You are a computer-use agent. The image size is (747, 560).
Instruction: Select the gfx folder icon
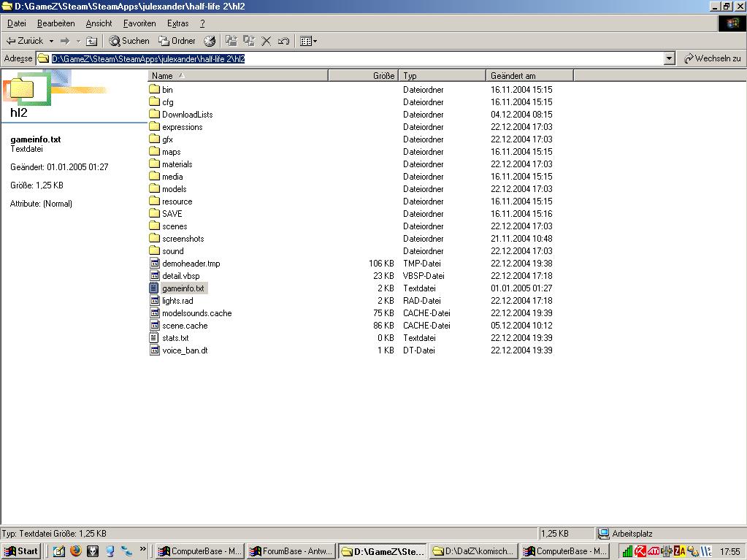pos(154,139)
